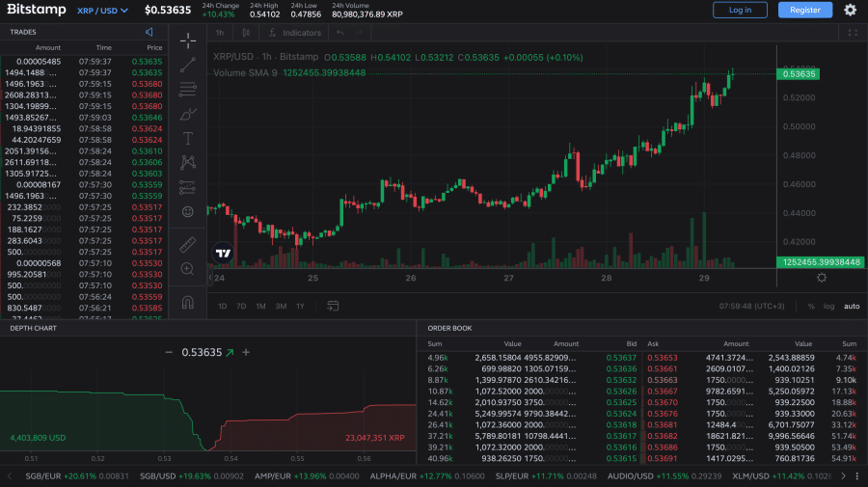868x487 pixels.
Task: Open the Indicators menu
Action: (294, 33)
